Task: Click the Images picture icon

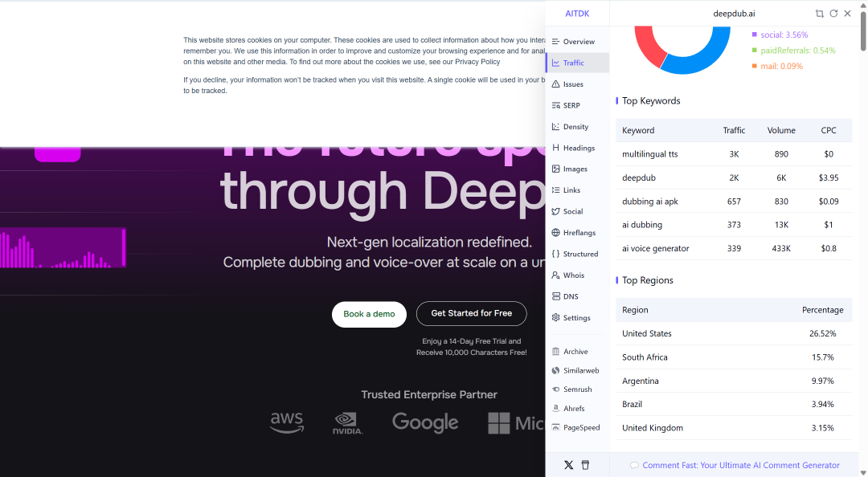Action: point(556,169)
